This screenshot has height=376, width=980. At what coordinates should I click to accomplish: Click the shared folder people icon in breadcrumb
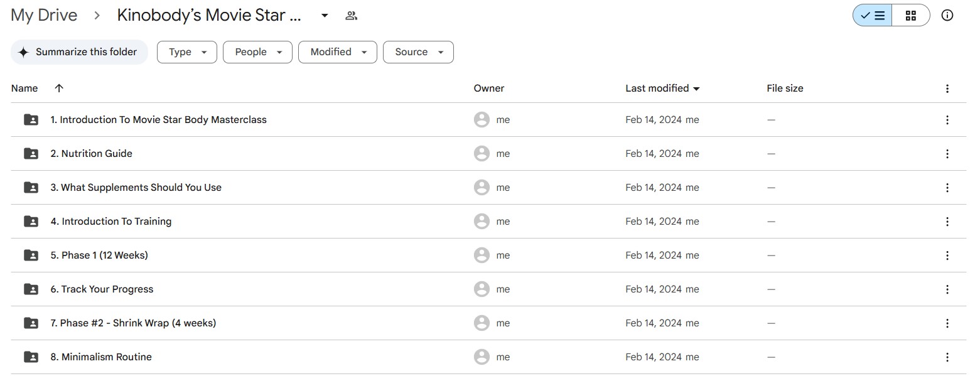coord(352,16)
